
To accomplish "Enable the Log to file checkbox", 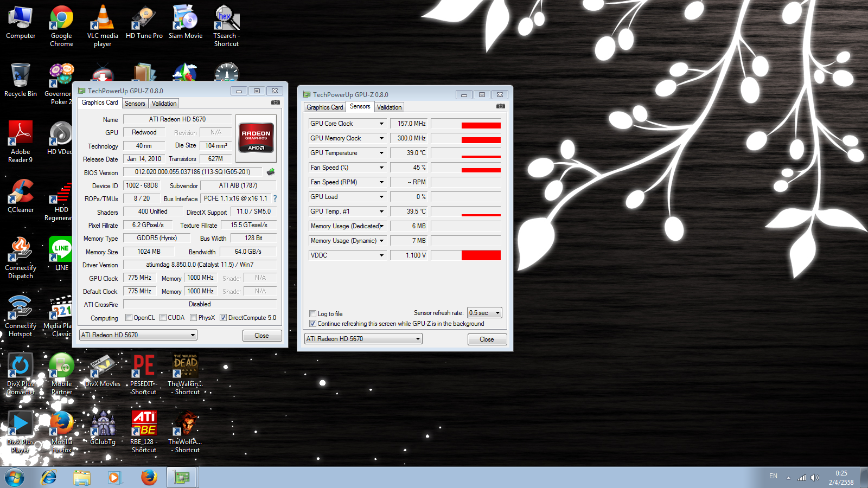I will point(312,314).
